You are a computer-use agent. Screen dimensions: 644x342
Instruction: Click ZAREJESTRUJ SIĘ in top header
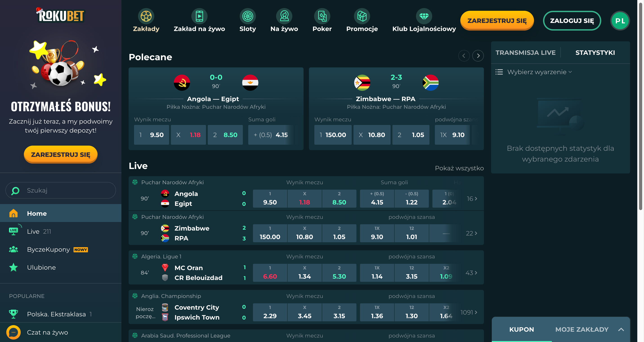coord(497,21)
